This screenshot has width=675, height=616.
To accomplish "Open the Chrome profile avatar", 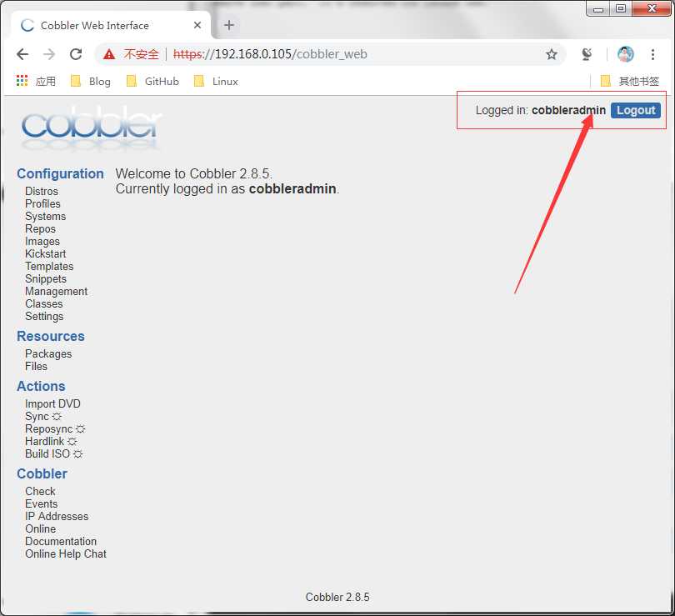I will click(625, 54).
